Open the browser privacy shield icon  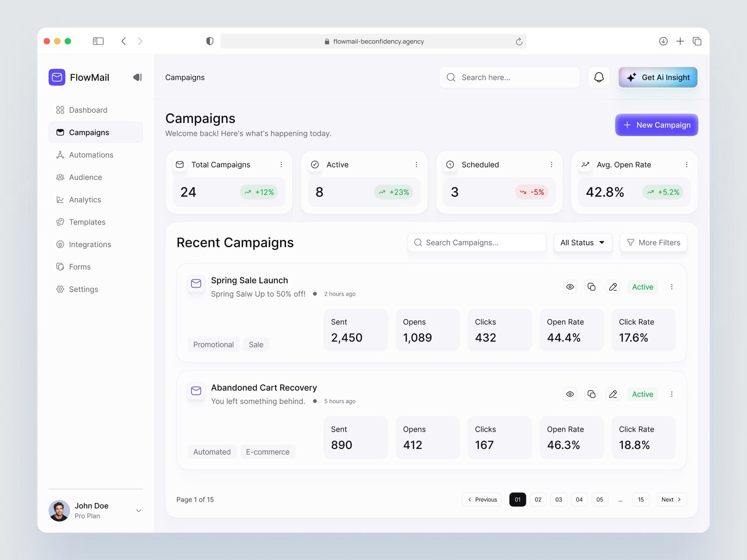(x=210, y=41)
